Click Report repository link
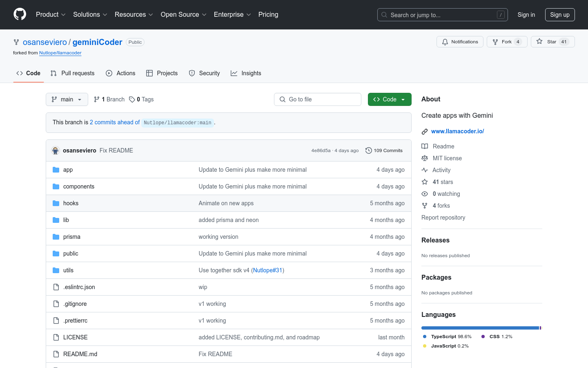The height and width of the screenshot is (368, 588). pyautogui.click(x=443, y=218)
